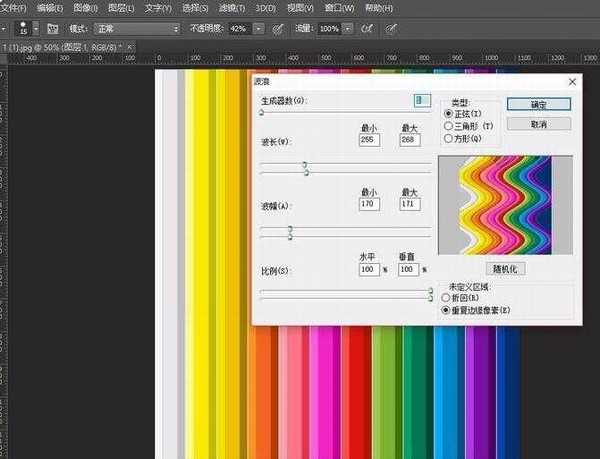Click the 随机化 button
This screenshot has height=459, width=600.
507,269
